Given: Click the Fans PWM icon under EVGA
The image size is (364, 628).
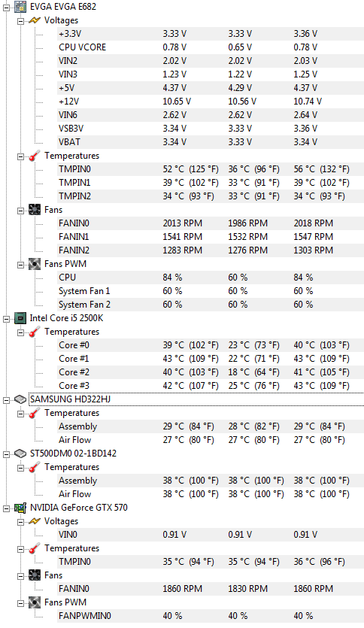Looking at the screenshot, I should [35, 264].
